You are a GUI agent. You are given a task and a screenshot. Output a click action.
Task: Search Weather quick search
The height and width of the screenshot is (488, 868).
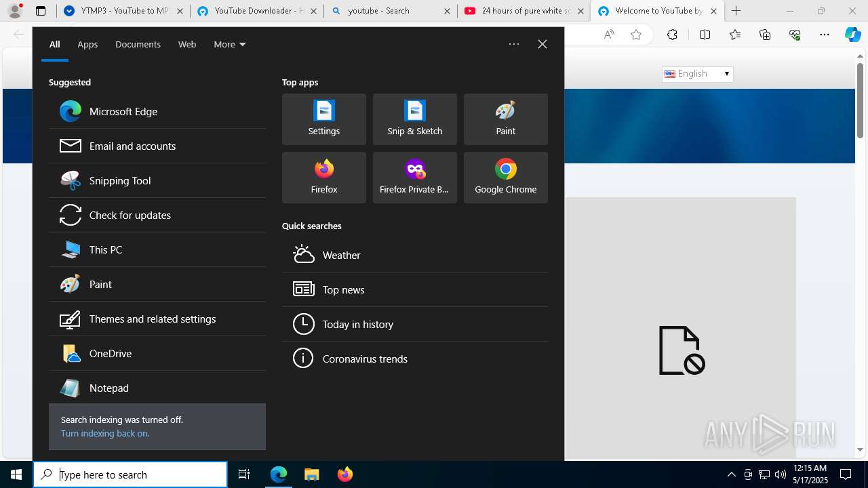(x=415, y=255)
